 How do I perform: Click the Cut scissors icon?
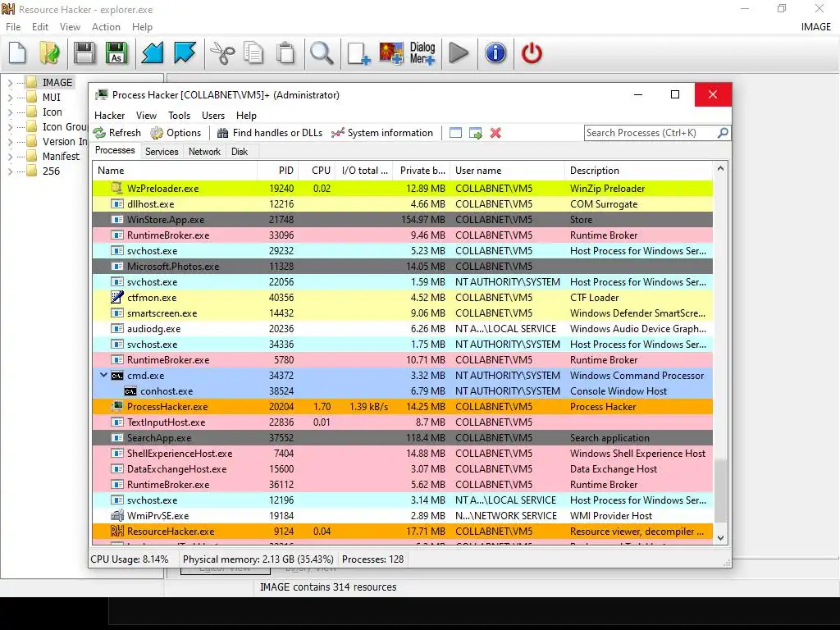(221, 53)
